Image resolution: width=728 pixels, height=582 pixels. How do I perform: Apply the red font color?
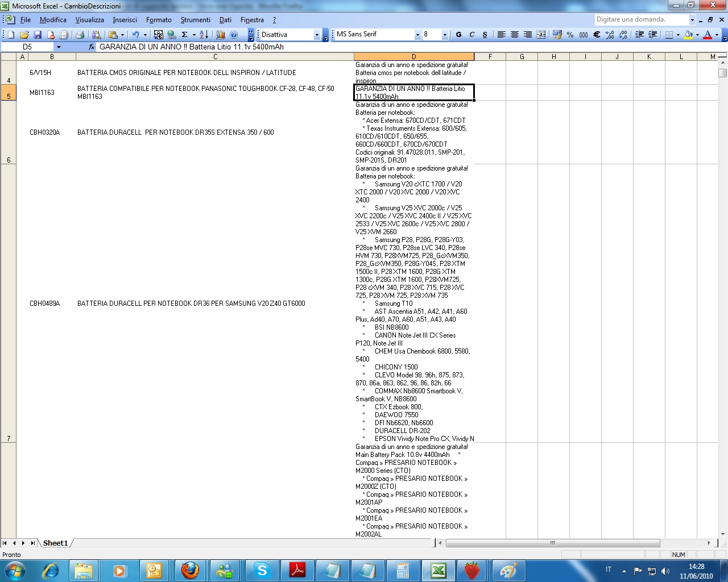point(708,35)
